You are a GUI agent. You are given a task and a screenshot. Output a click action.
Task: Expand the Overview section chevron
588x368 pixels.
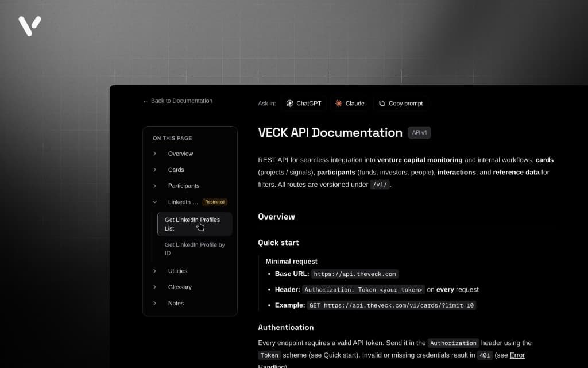[x=154, y=154]
